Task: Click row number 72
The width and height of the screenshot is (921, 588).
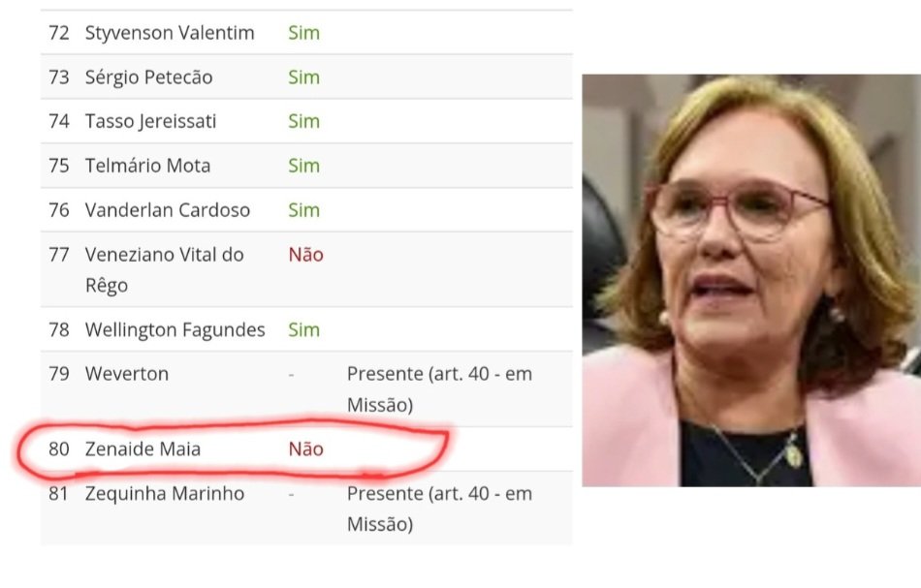Action: pyautogui.click(x=59, y=33)
